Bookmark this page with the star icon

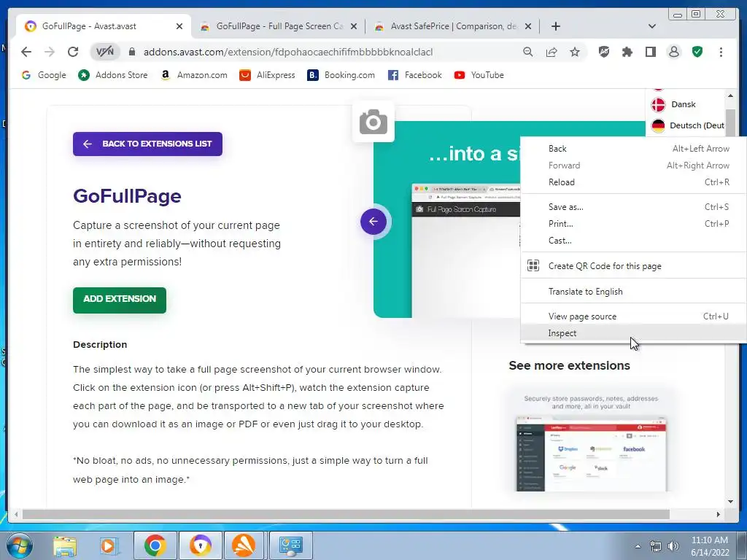(575, 52)
